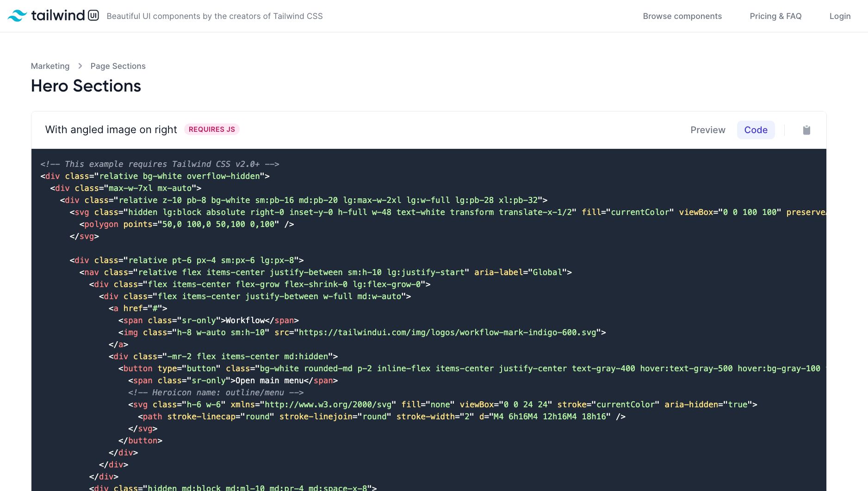
Task: Open the Page Sections breadcrumb
Action: pyautogui.click(x=118, y=66)
